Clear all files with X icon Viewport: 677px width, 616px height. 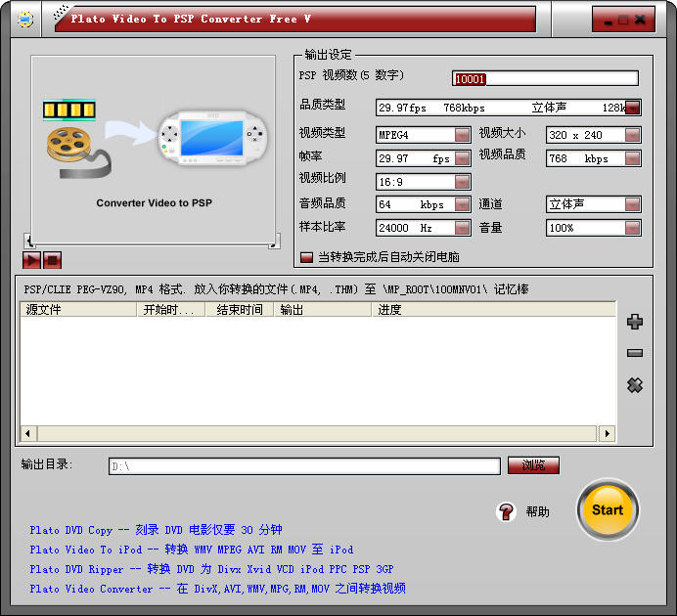(635, 385)
